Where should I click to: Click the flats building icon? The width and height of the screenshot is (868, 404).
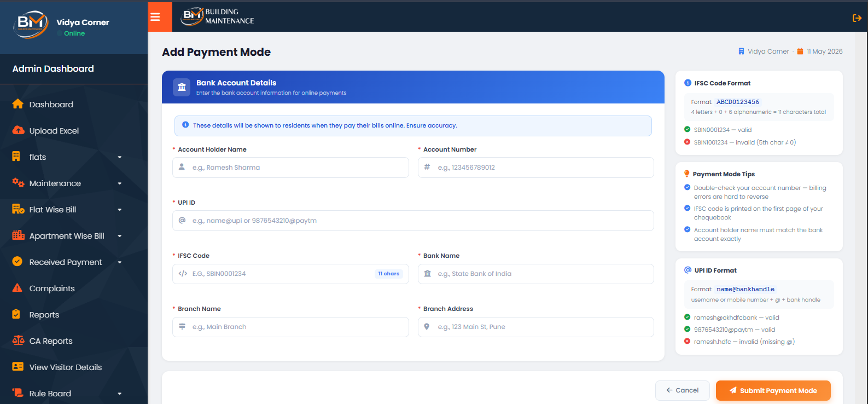(x=16, y=157)
